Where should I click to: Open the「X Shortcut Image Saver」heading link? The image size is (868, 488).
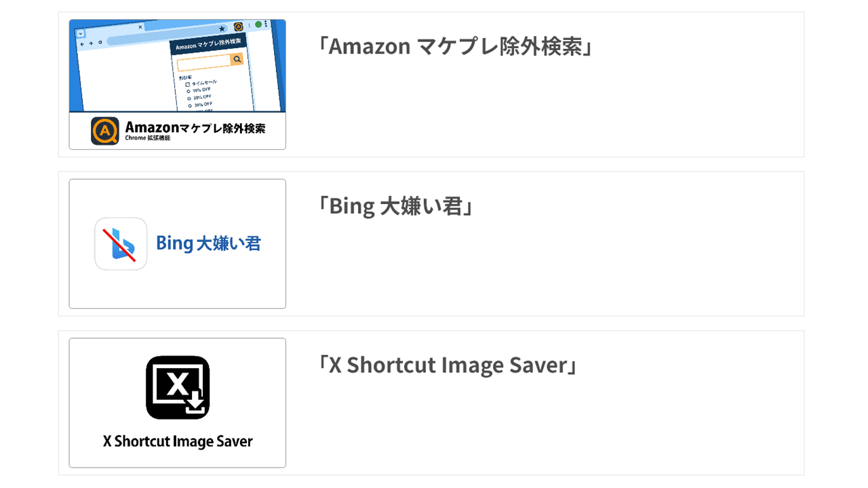[448, 365]
